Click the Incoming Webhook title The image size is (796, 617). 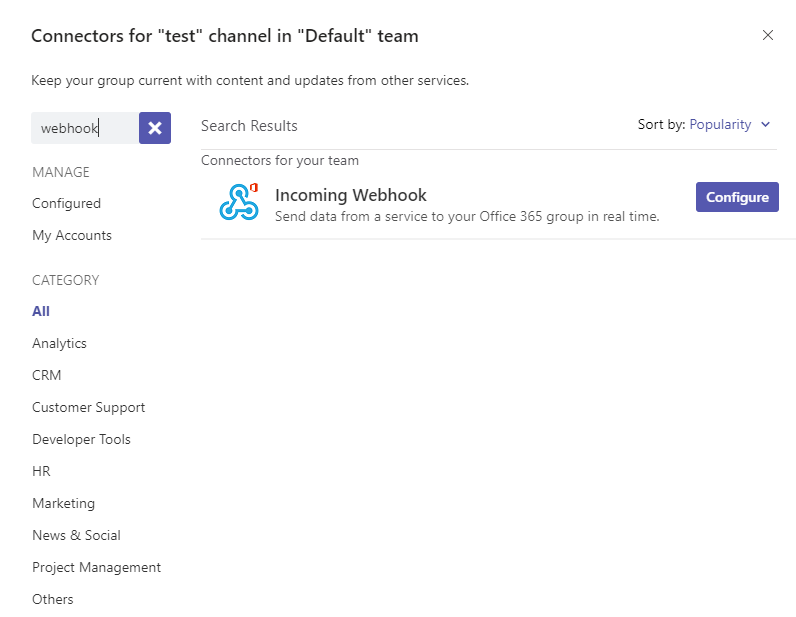click(x=350, y=195)
